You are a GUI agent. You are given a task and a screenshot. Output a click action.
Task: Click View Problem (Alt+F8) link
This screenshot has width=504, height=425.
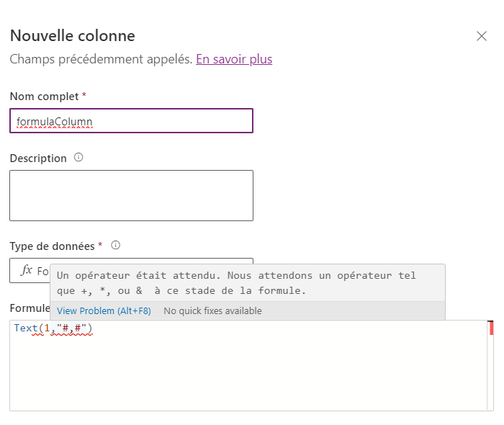(104, 311)
